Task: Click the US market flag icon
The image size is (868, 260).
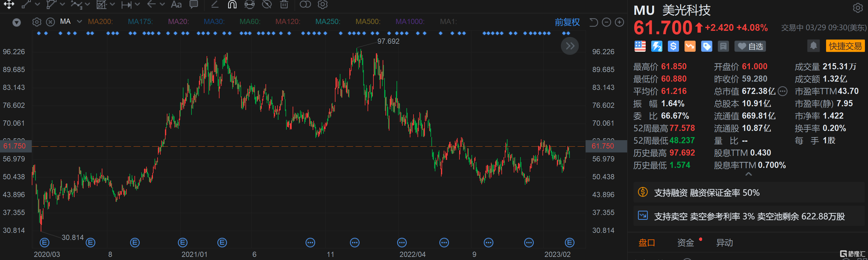Action: (640, 46)
